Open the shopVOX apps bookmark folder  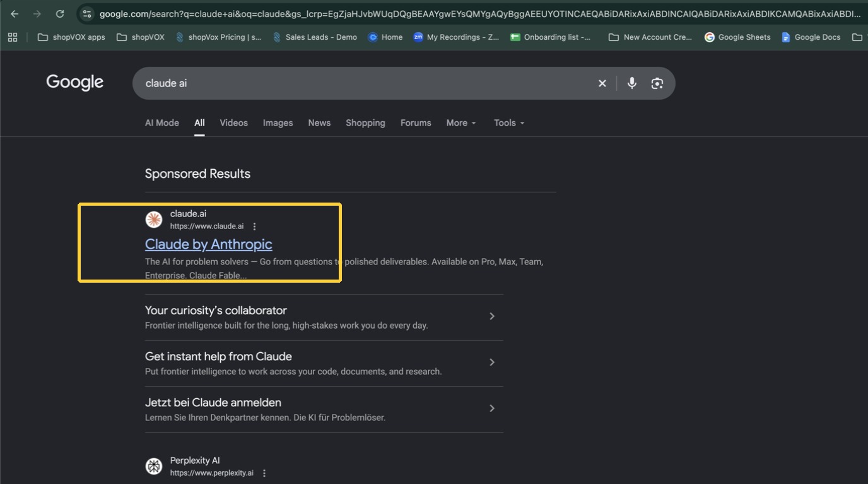[71, 37]
